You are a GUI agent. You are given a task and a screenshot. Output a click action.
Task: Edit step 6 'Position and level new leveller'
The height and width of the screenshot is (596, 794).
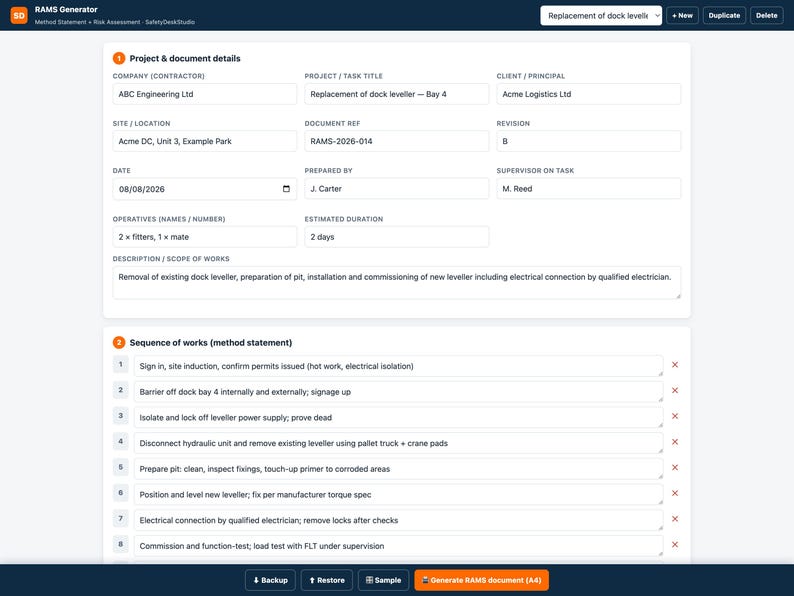click(x=398, y=495)
